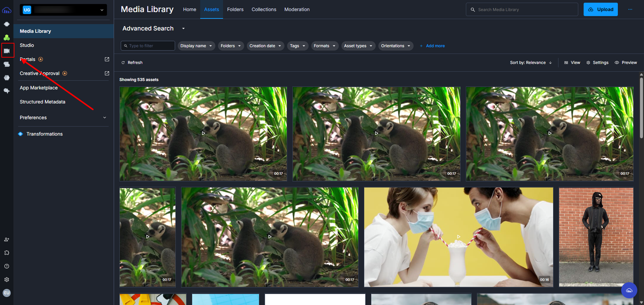Open the Sort by Relevance dropdown
The height and width of the screenshot is (305, 644).
(531, 63)
